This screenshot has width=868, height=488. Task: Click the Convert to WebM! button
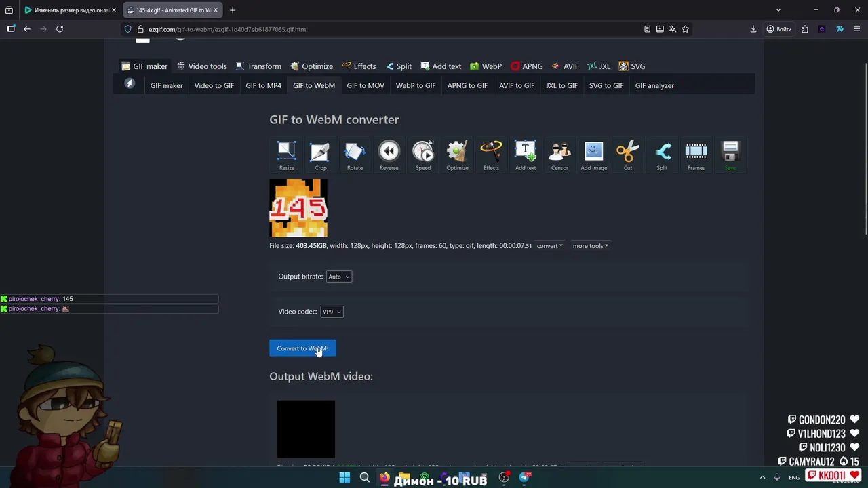(302, 348)
